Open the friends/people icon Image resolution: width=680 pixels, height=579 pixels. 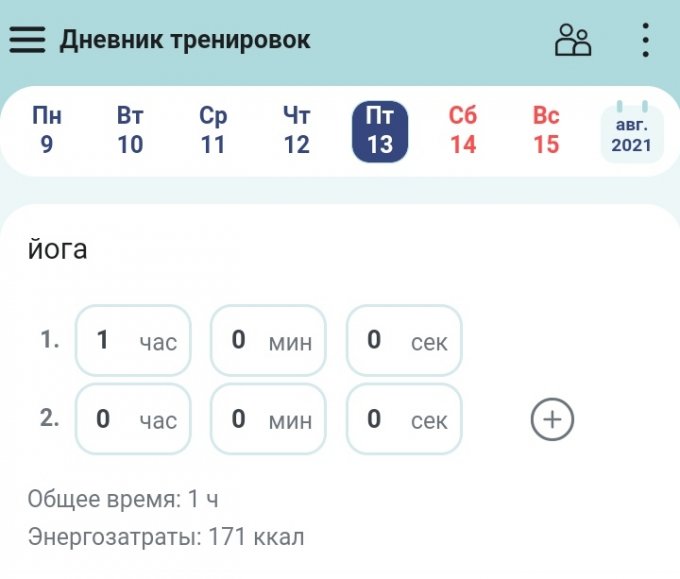[x=573, y=40]
